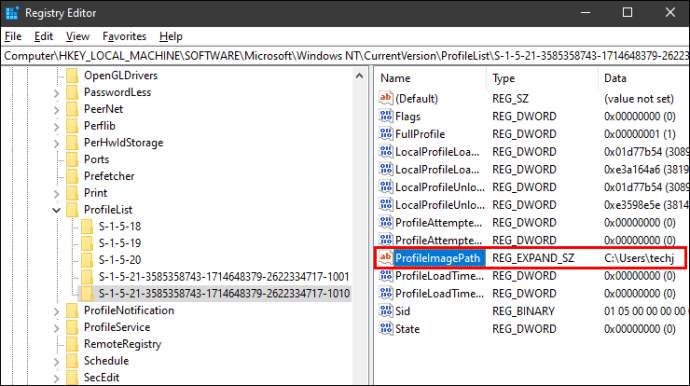
Task: Collapse the ProfileList key
Action: (56, 210)
